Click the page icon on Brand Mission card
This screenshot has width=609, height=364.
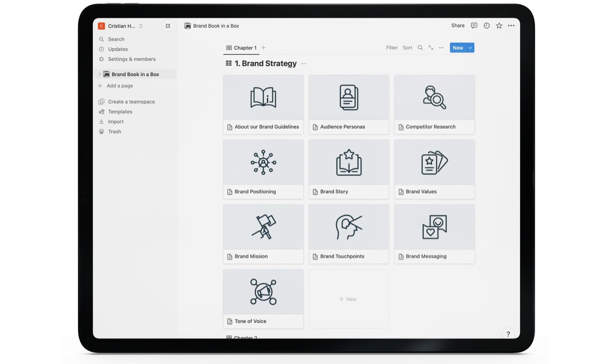click(x=230, y=257)
